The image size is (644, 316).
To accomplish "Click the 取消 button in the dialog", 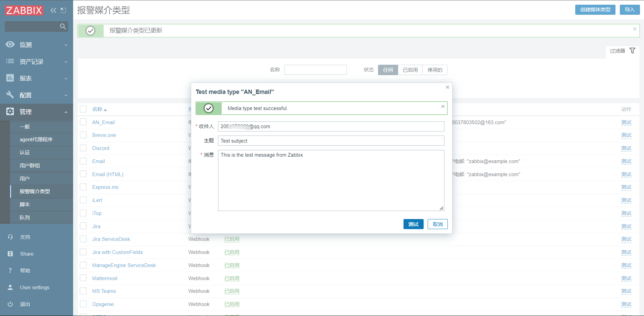I will click(437, 224).
